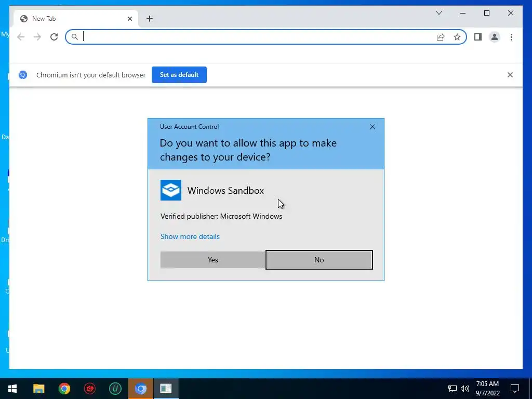The height and width of the screenshot is (399, 532).
Task: Open network settings from the system tray
Action: pos(453,389)
